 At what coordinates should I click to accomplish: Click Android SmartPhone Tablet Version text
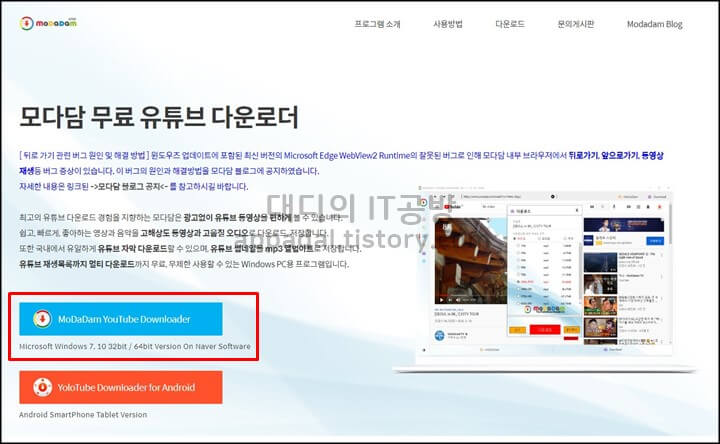point(83,414)
